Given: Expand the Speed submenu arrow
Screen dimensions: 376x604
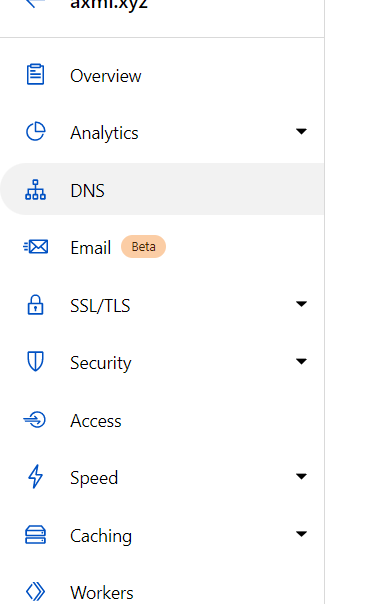Looking at the screenshot, I should click(x=301, y=476).
